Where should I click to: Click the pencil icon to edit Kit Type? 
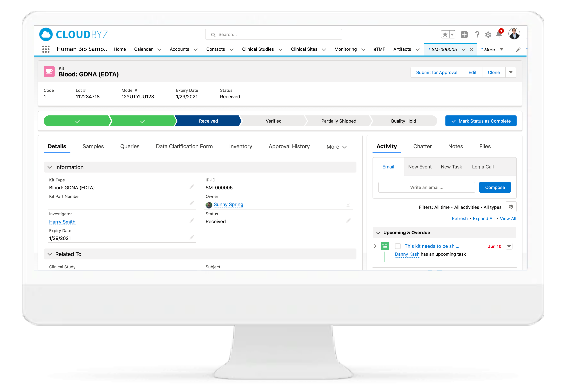192,187
